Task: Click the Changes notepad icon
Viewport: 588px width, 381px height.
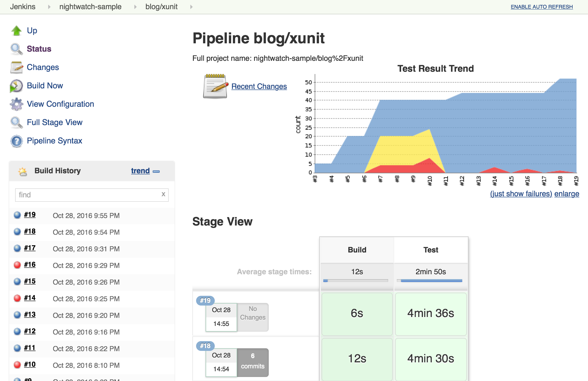Action: (x=16, y=67)
